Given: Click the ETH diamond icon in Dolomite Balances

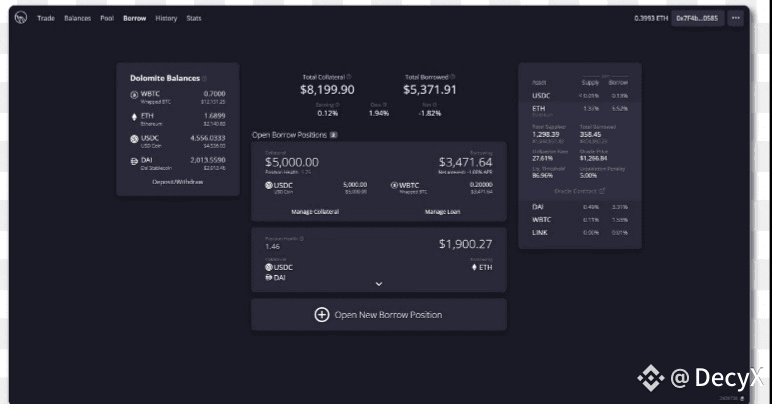Looking at the screenshot, I should [134, 117].
